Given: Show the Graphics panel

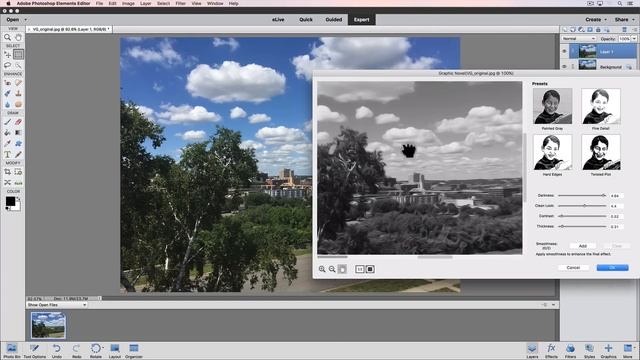Looking at the screenshot, I should point(608,350).
